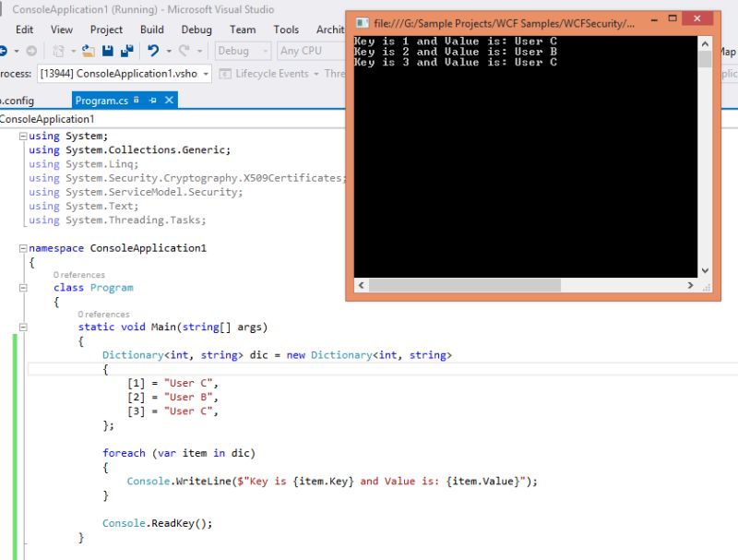Toggle the pin on Program.cs tab

151,98
